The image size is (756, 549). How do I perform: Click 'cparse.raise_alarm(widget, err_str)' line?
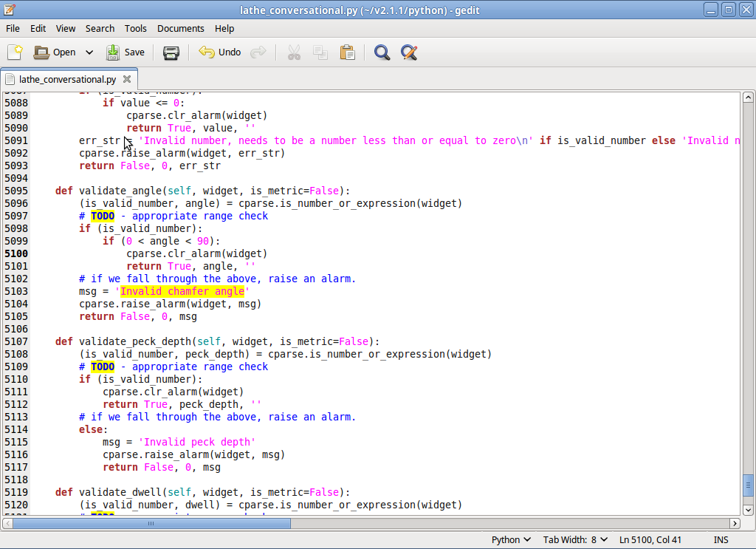182,154
